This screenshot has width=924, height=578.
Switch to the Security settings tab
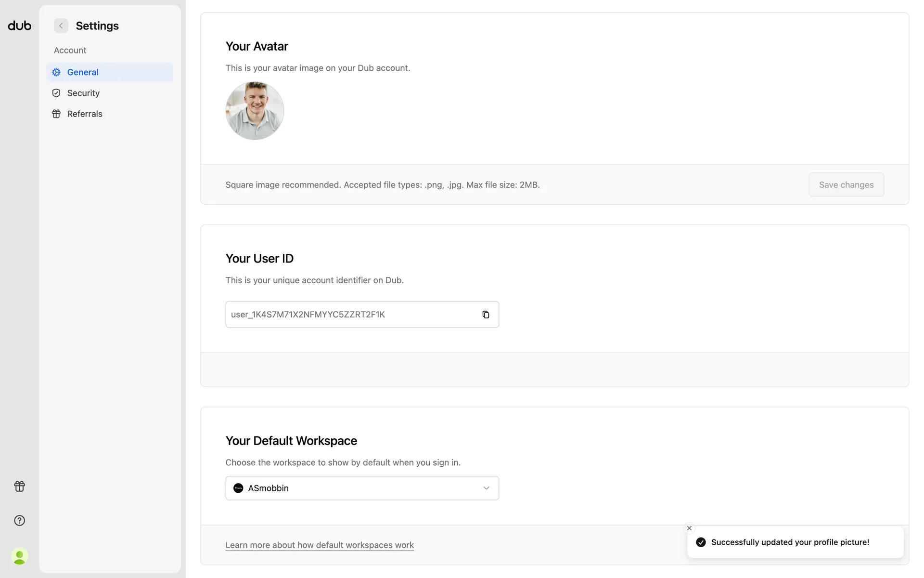[83, 93]
